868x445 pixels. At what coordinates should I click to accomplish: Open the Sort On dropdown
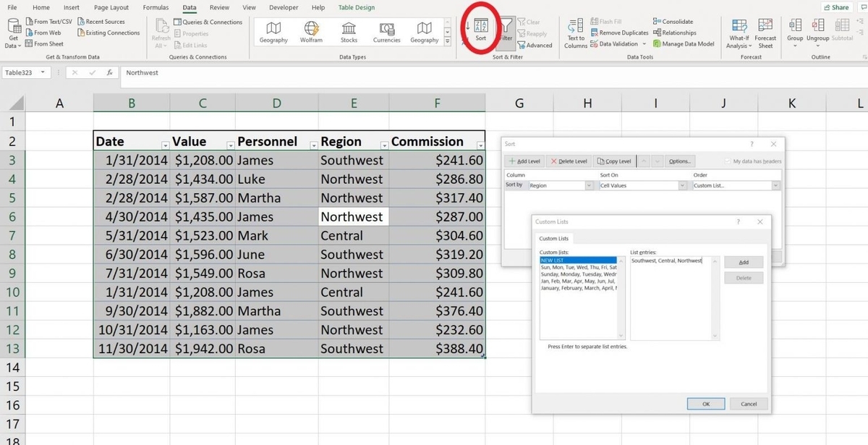(681, 185)
